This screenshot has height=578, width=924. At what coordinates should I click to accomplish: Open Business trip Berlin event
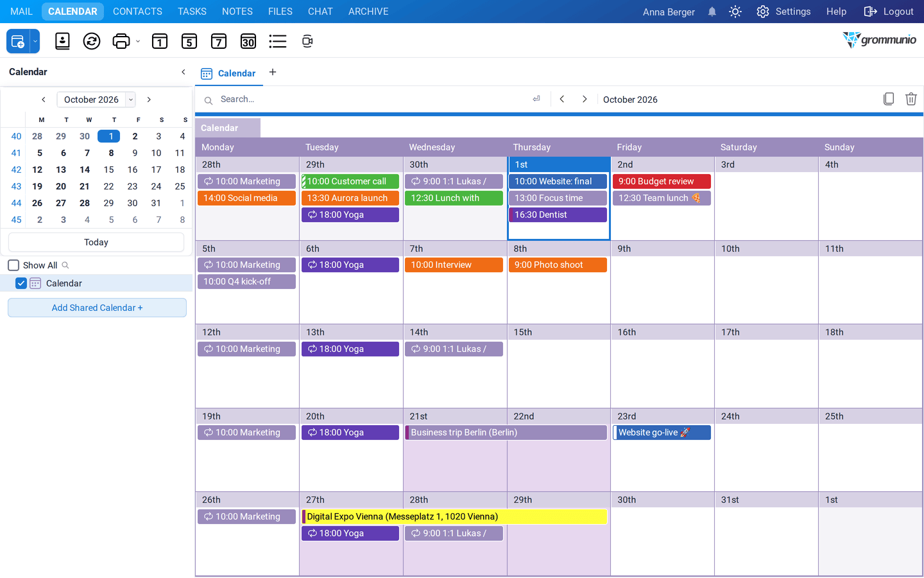pos(506,432)
